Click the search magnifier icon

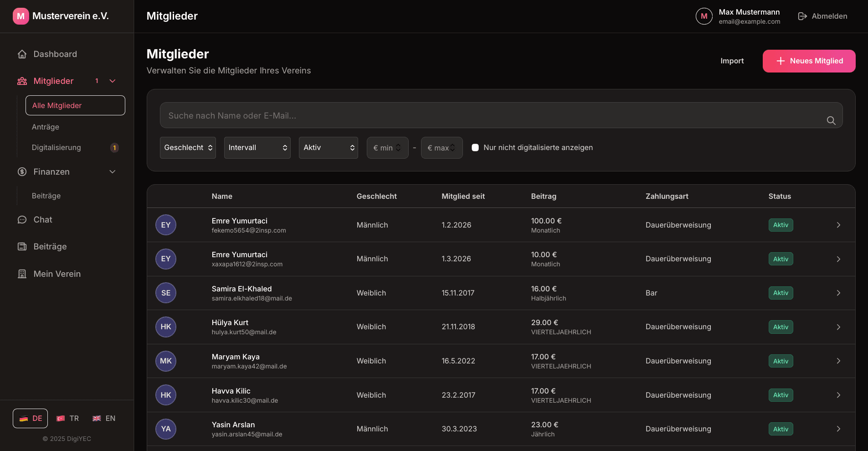tap(831, 120)
